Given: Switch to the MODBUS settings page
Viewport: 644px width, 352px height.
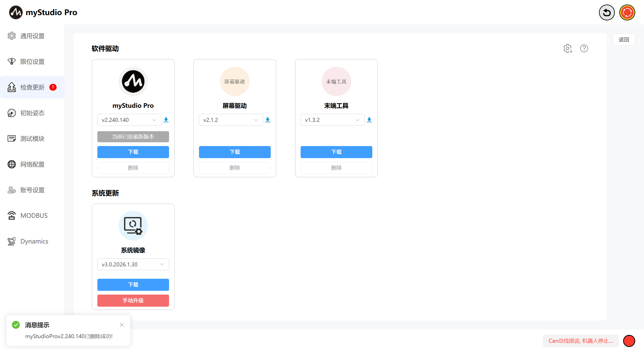Looking at the screenshot, I should point(34,216).
